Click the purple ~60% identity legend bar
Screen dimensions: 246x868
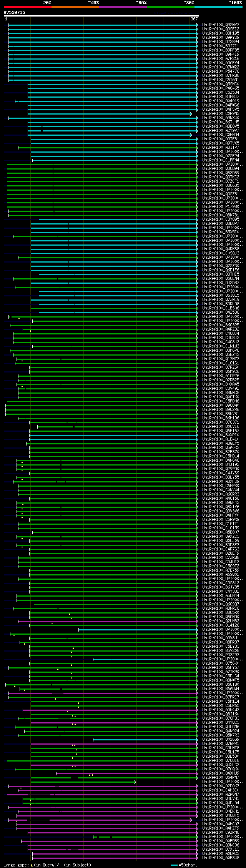(x=123, y=7)
